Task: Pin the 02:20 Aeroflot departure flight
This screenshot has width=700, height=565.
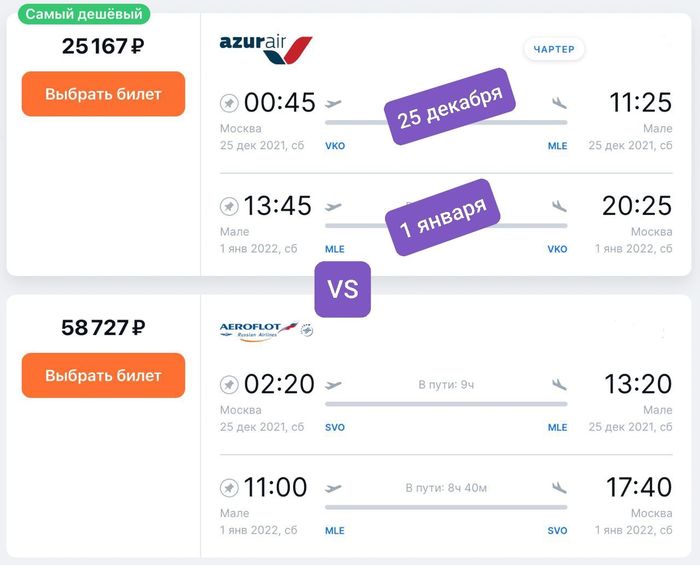Action: coord(229,385)
